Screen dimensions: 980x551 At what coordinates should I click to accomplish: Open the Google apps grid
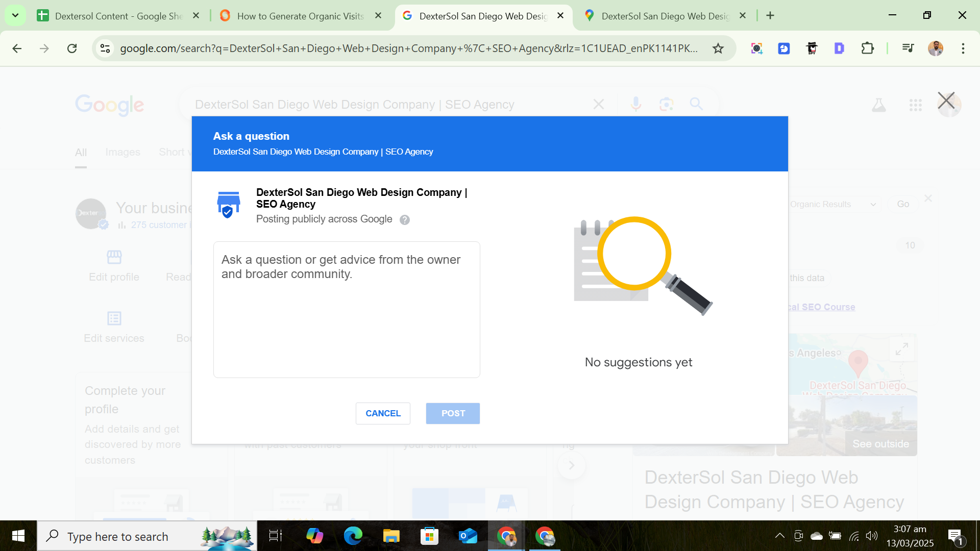[x=915, y=105]
